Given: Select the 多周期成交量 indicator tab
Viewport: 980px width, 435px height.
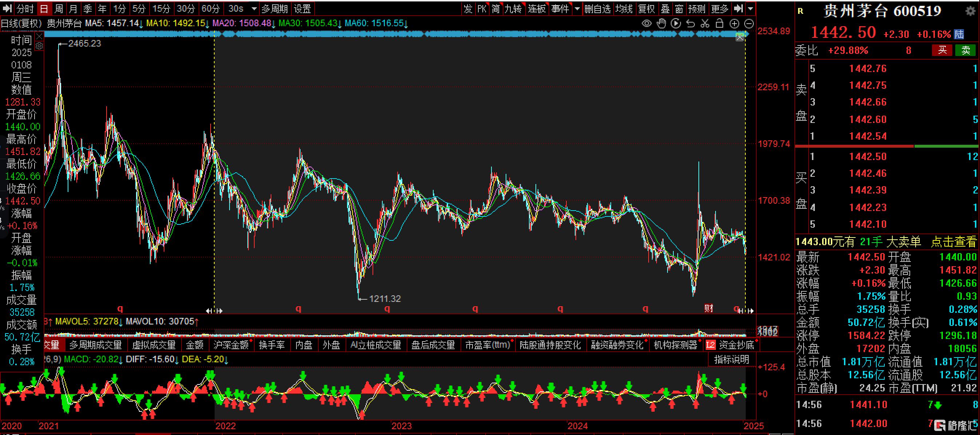Looking at the screenshot, I should pyautogui.click(x=95, y=345).
